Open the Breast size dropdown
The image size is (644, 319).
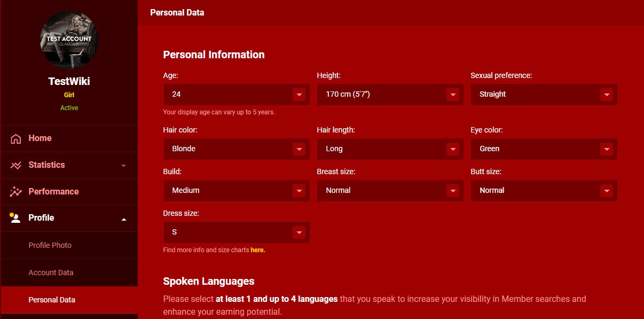coord(390,191)
